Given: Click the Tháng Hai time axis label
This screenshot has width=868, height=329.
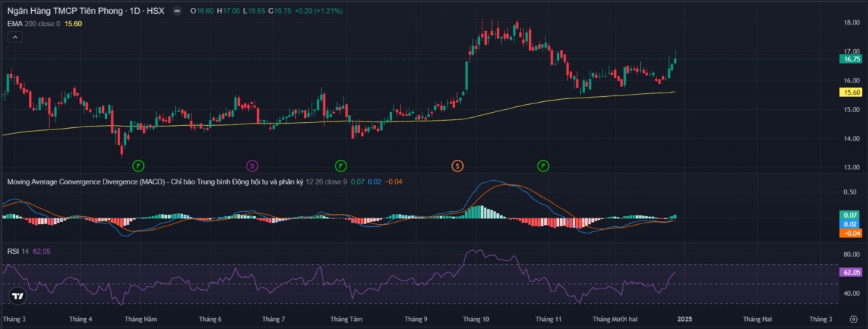Looking at the screenshot, I should pyautogui.click(x=756, y=319).
